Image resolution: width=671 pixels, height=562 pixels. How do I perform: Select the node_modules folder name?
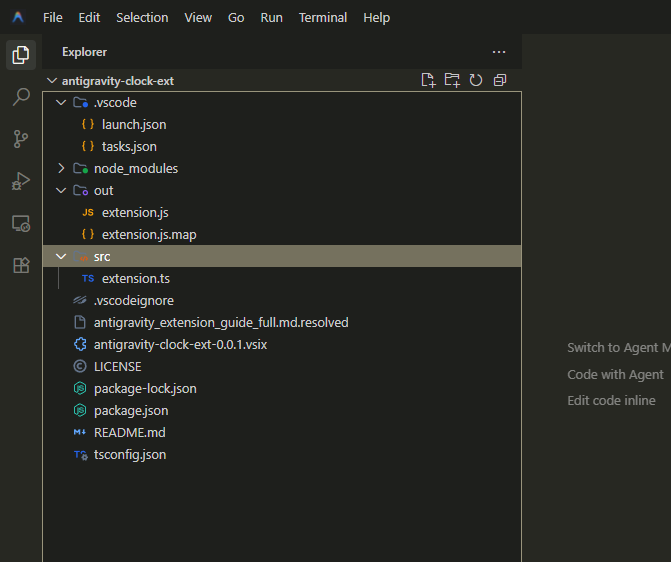pyautogui.click(x=136, y=169)
